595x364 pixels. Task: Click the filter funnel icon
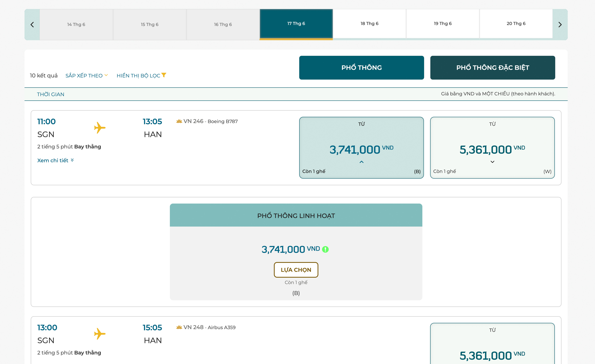(x=164, y=75)
